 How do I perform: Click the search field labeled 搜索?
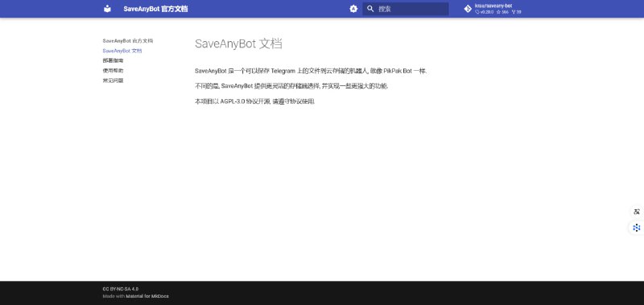tap(406, 9)
